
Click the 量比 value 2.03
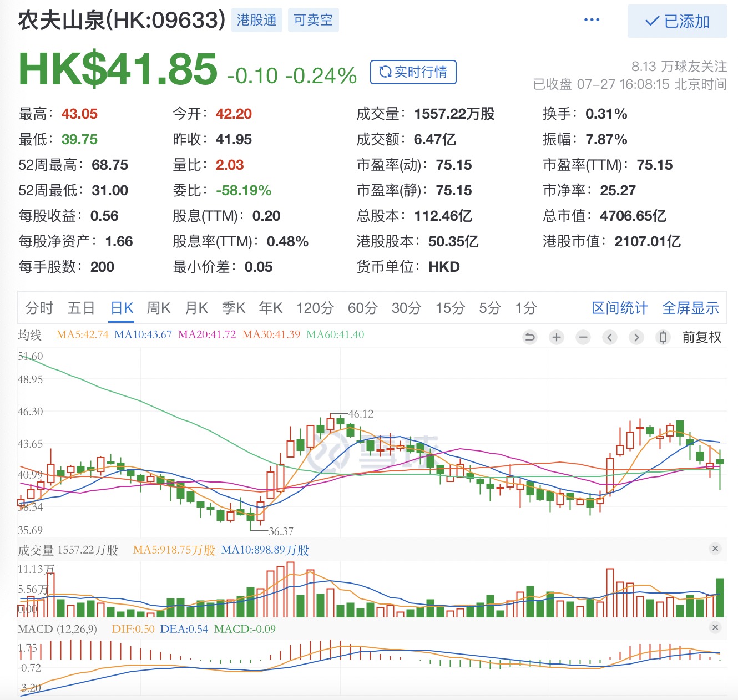[230, 165]
